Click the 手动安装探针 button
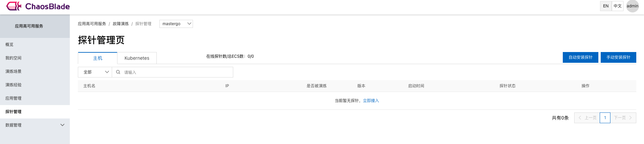 [x=618, y=57]
